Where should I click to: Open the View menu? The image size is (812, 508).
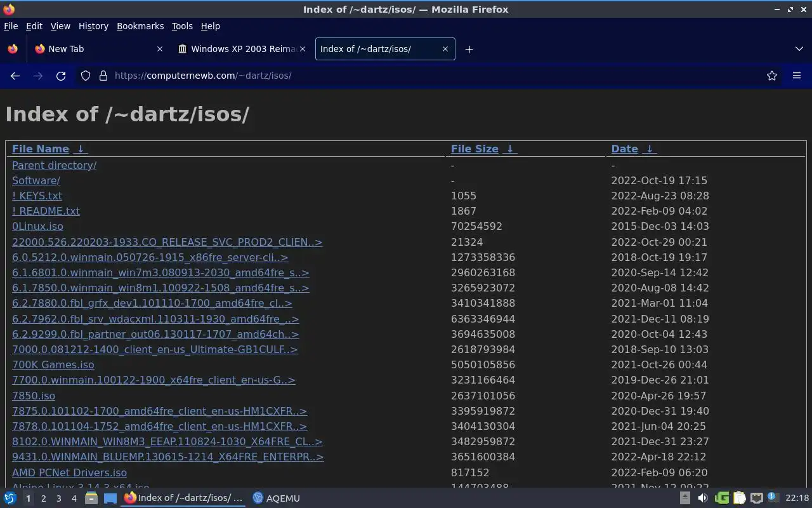[60, 26]
